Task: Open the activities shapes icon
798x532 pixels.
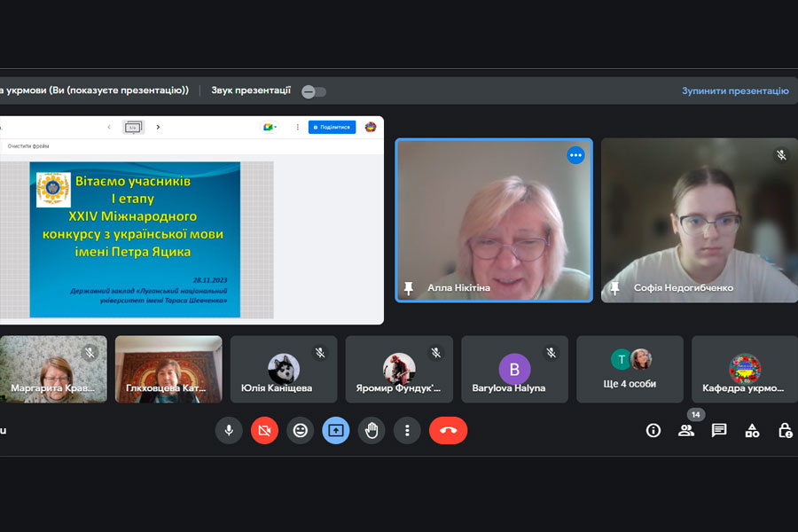Action: tap(752, 431)
